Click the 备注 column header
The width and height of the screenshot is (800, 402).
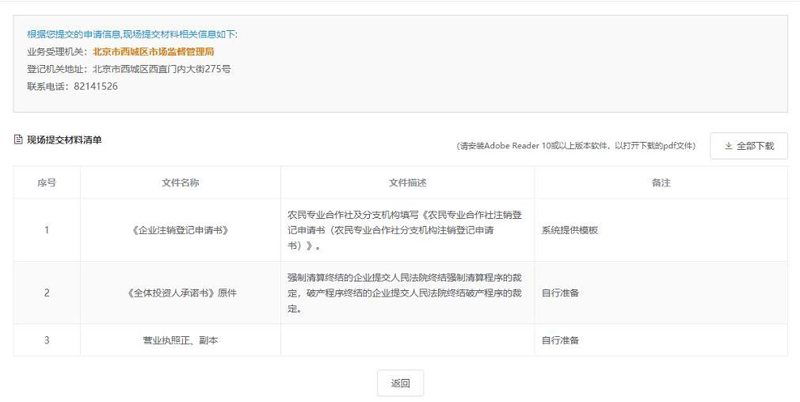point(660,182)
